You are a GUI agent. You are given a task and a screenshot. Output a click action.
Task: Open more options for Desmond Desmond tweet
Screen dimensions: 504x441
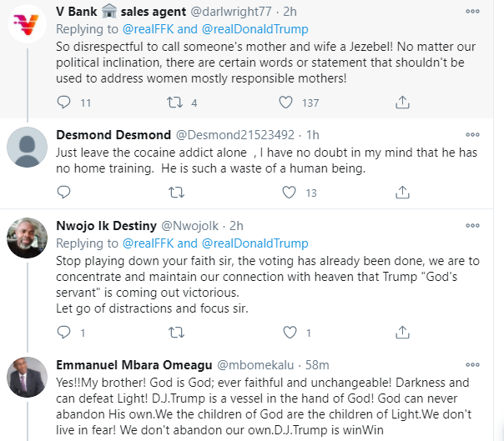pos(472,134)
